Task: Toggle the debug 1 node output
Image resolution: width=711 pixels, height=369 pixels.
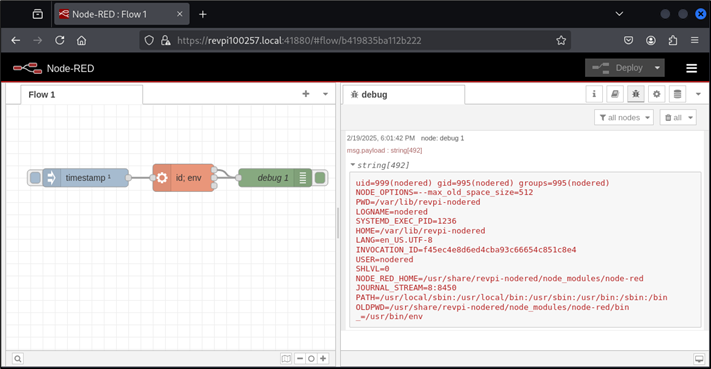Action: (x=320, y=178)
